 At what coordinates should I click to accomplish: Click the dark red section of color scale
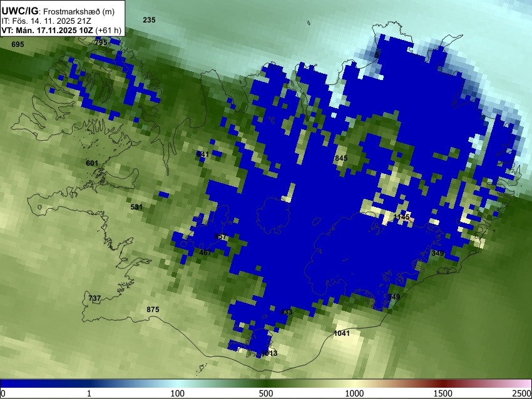pos(443,383)
